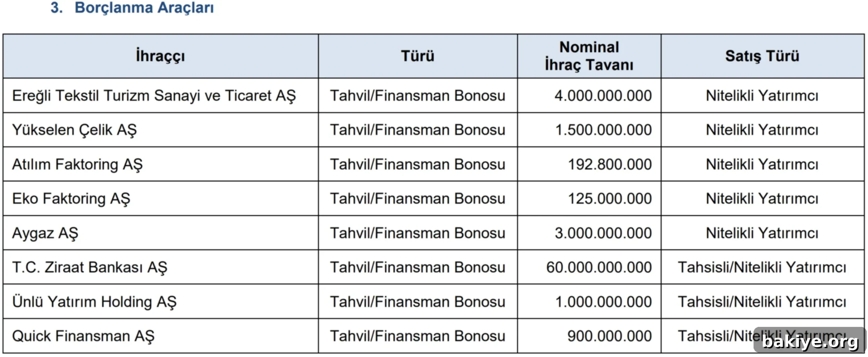Screen dimensions: 868x357
Task: Select the Eko Faktoring AŞ cell
Action: [161, 198]
